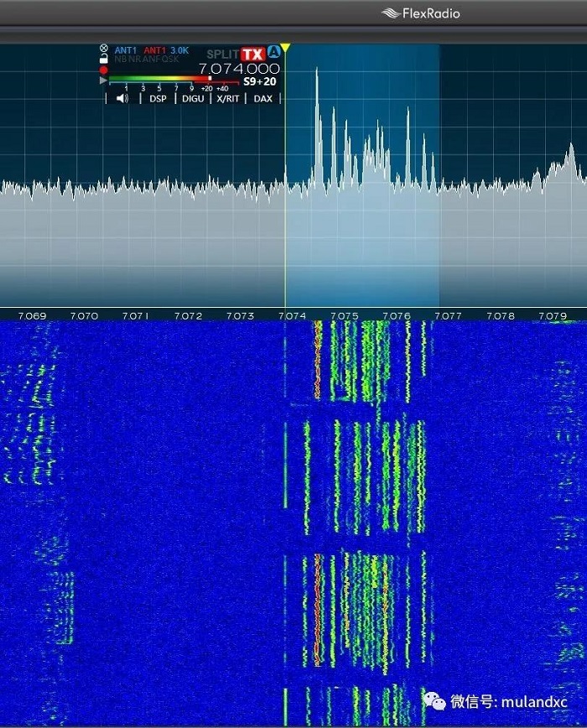This screenshot has height=728, width=587.
Task: Open the DIGU mode tab
Action: click(193, 98)
